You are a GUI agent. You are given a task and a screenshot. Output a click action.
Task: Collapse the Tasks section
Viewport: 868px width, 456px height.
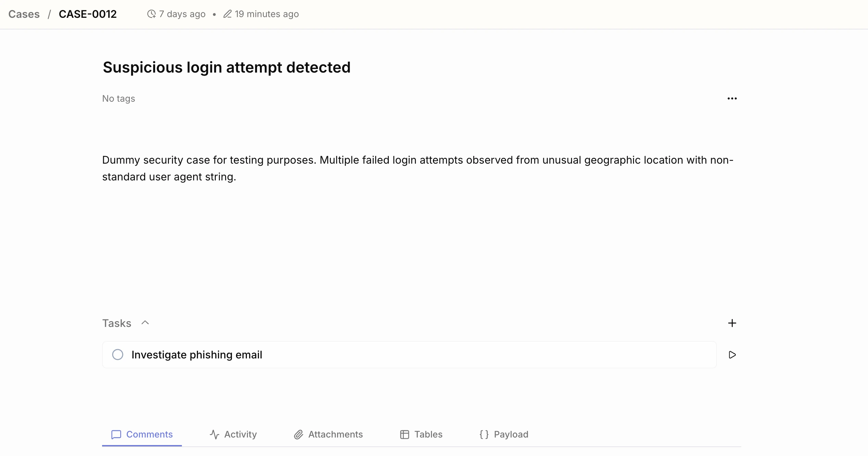click(145, 323)
